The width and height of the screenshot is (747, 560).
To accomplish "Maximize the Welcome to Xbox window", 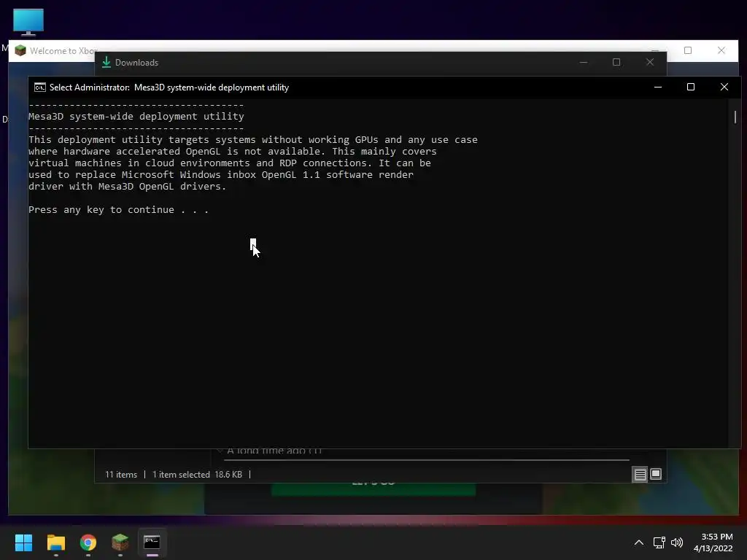I will click(x=688, y=50).
